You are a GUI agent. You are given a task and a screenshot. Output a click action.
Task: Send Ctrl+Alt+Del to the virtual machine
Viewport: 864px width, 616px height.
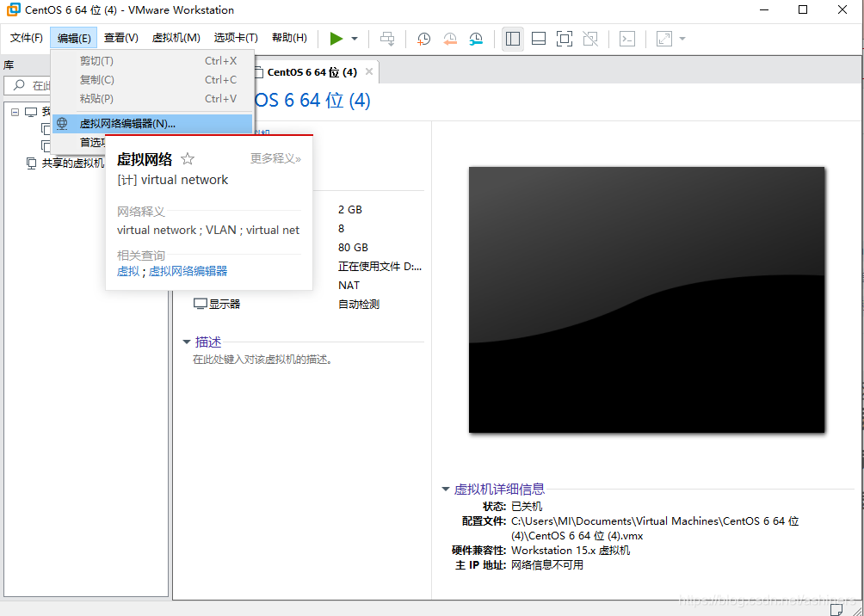point(388,39)
